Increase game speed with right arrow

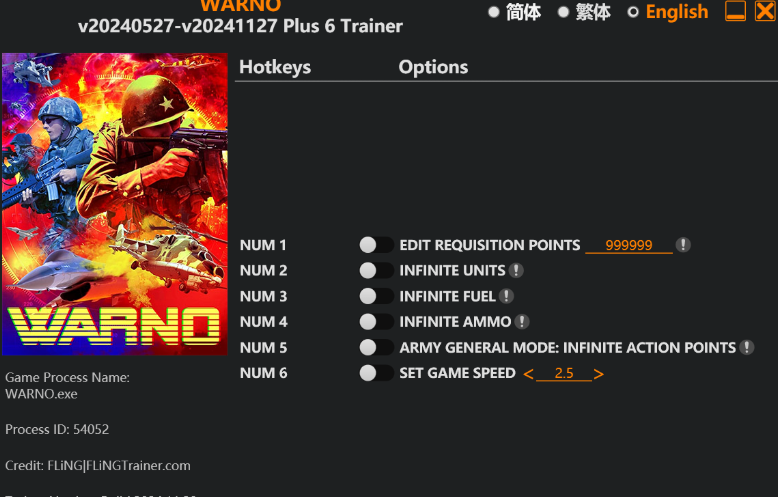[598, 374]
